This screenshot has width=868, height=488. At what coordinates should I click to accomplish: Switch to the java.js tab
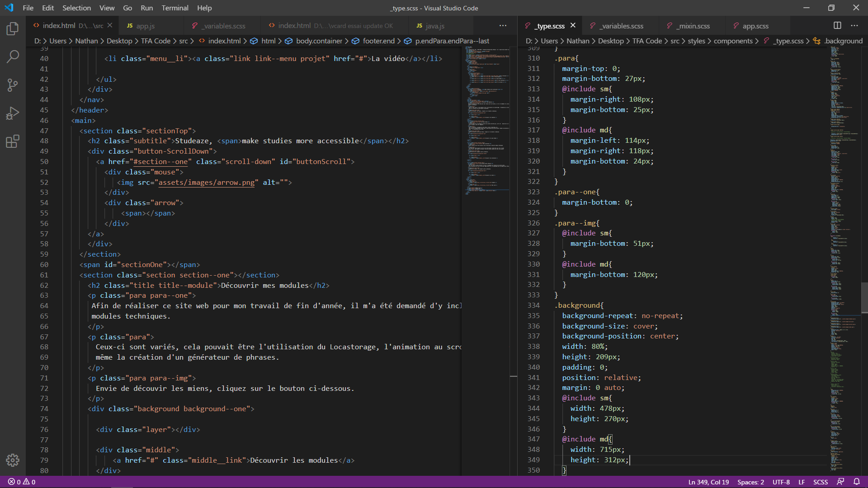coord(435,26)
